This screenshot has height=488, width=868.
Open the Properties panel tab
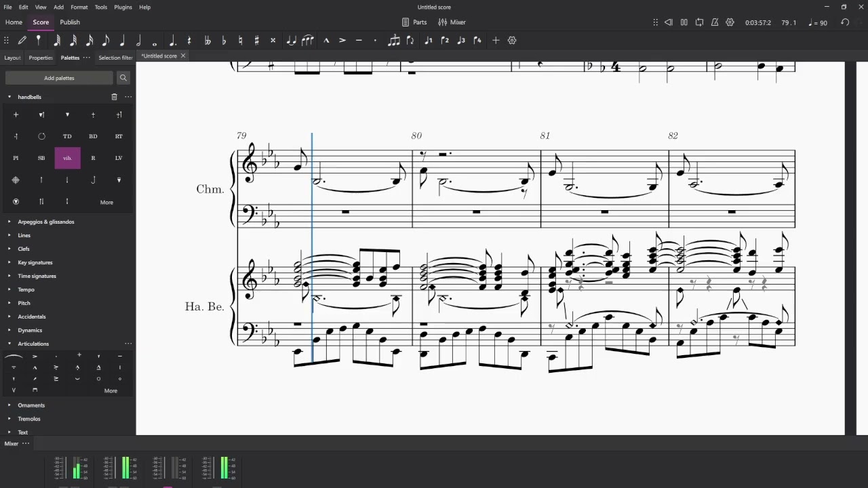pos(41,58)
